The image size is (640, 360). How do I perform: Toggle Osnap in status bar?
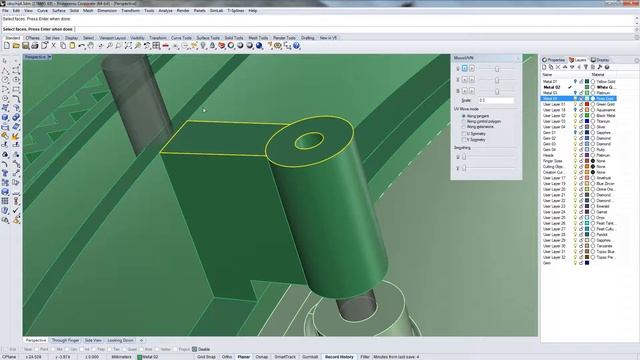coord(262,357)
